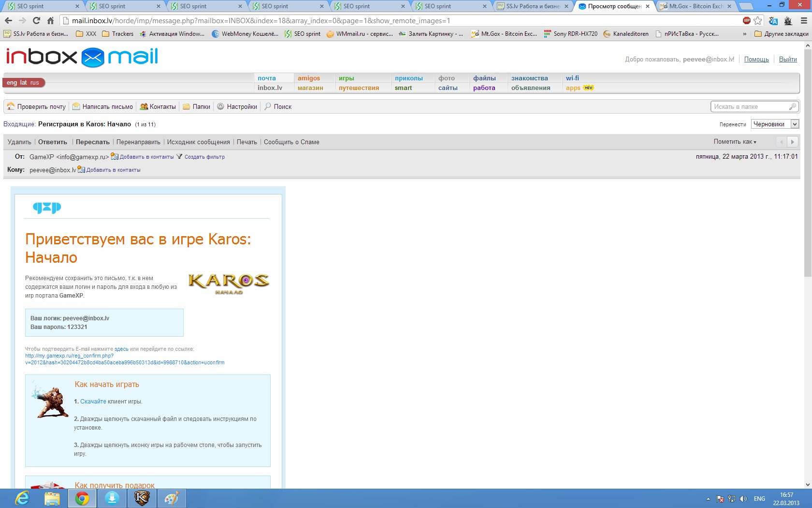The width and height of the screenshot is (812, 508).
Task: Click Ответить to reply
Action: [x=53, y=142]
